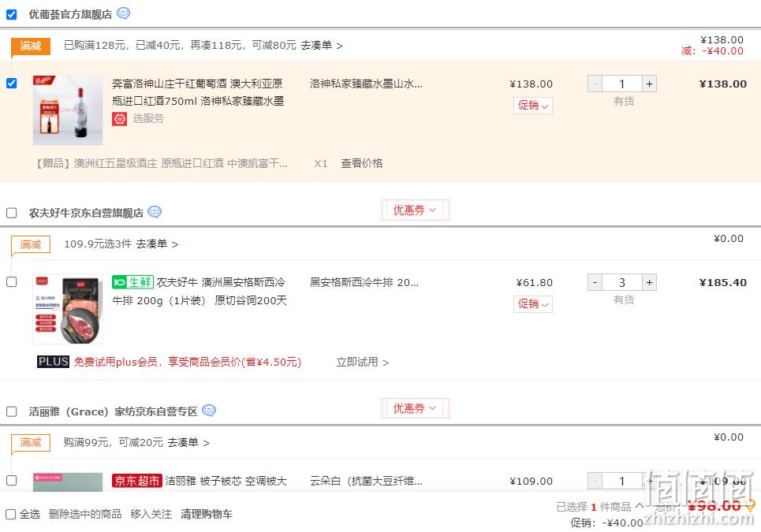Select the 黑安格斯西冷牛排 item checkbox

pyautogui.click(x=12, y=281)
